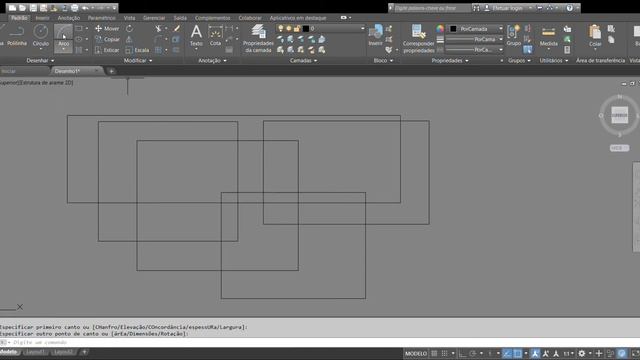This screenshot has height=360, width=640.
Task: Click the Expand Grupos panel label
Action: click(x=519, y=60)
